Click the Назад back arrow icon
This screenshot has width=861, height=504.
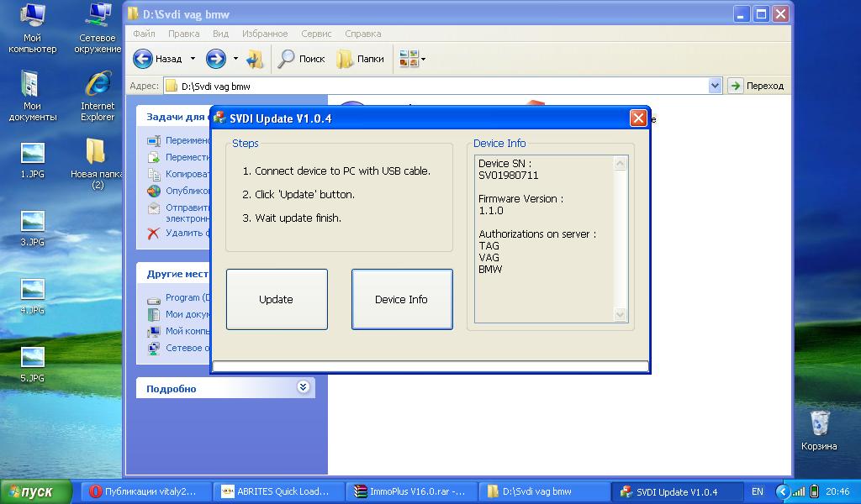point(143,58)
